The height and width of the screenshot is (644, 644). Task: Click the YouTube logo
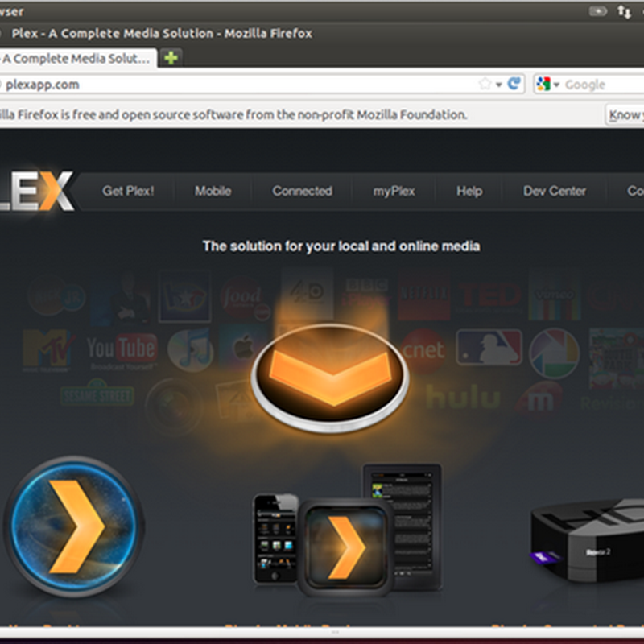tap(122, 349)
